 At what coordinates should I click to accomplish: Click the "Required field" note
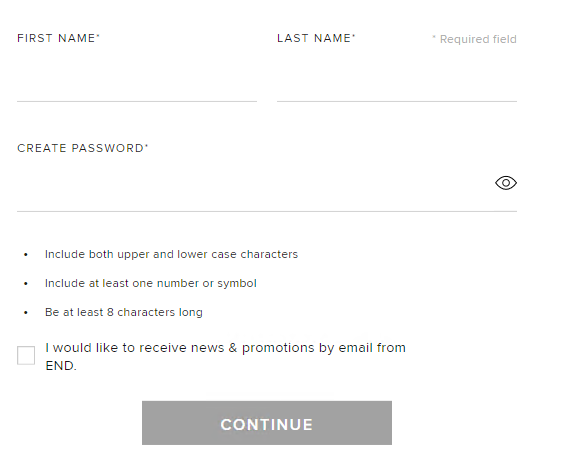pos(474,39)
